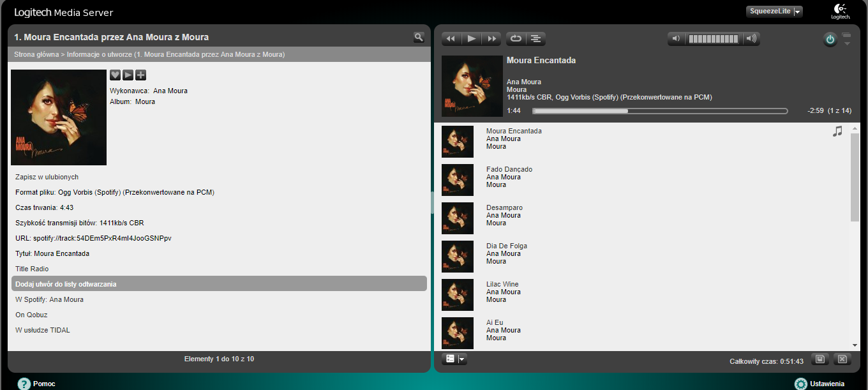Open performer Ana Moura link in track info
Image resolution: width=868 pixels, height=390 pixels.
(170, 91)
